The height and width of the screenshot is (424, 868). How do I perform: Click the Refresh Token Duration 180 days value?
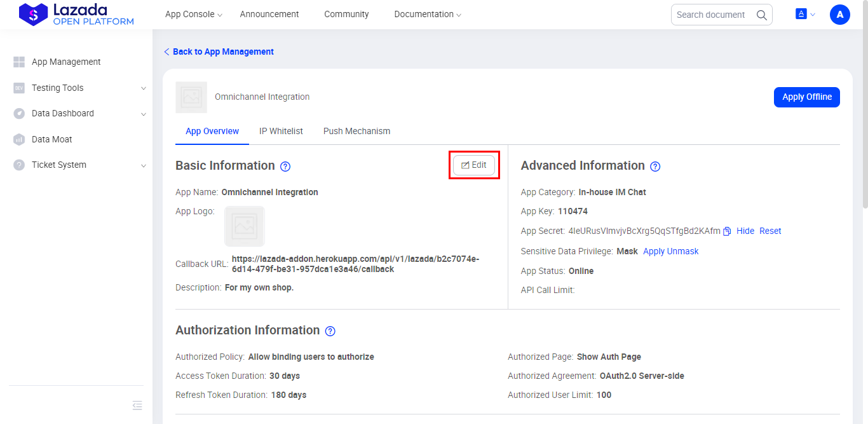288,395
